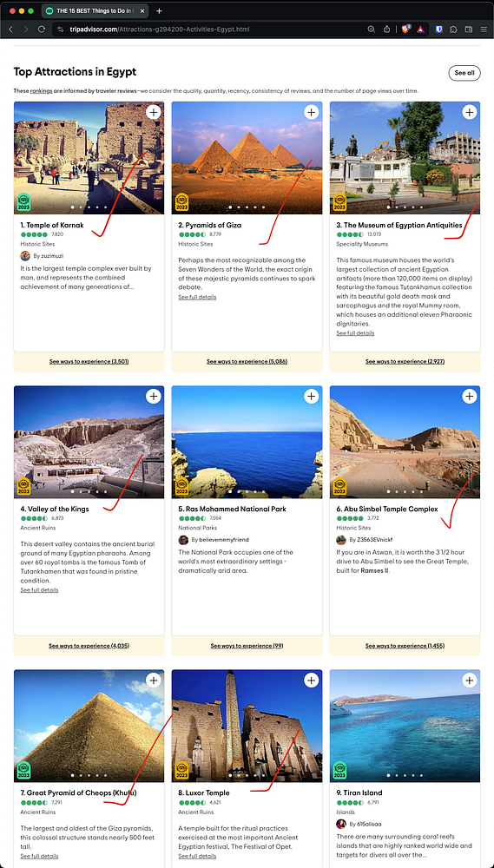
Task: Open a new browser tab
Action: [160, 11]
